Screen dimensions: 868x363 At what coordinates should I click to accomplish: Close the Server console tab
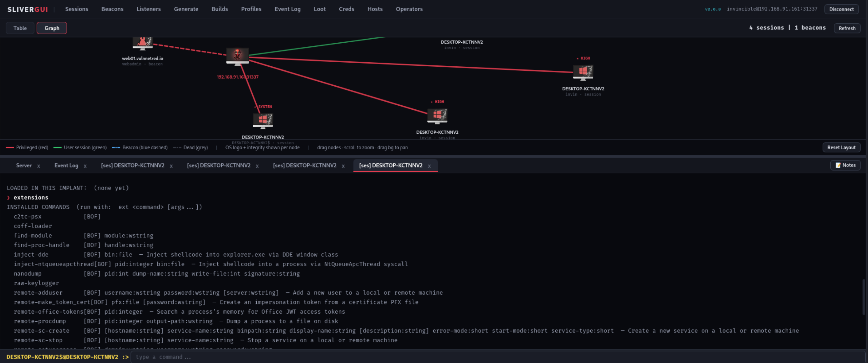pyautogui.click(x=39, y=166)
